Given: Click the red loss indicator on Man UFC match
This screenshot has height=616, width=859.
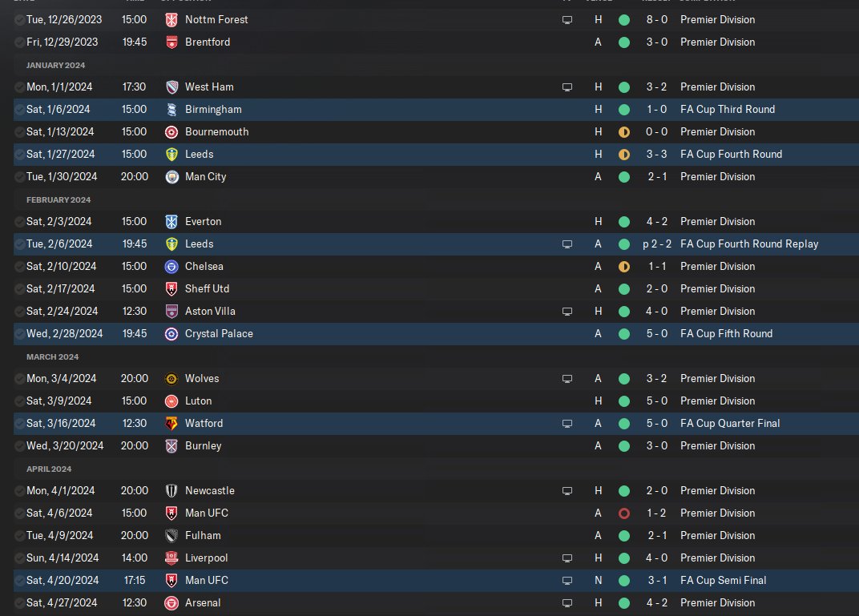Looking at the screenshot, I should point(624,513).
